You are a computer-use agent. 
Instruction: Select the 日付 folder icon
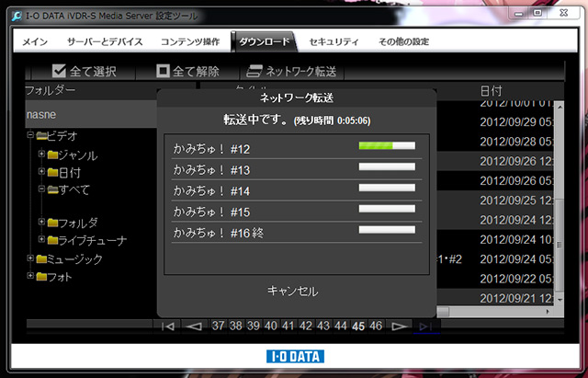pyautogui.click(x=53, y=172)
